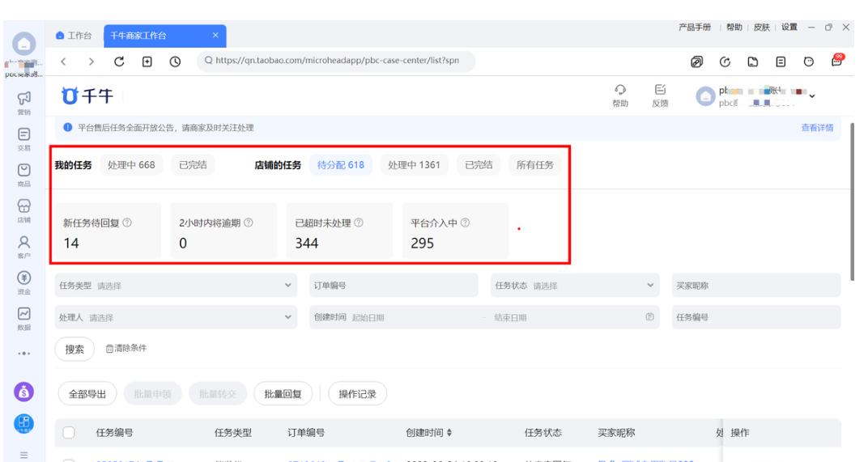868x462 pixels.
Task: Switch to the 待分配 618 tab
Action: tap(340, 165)
